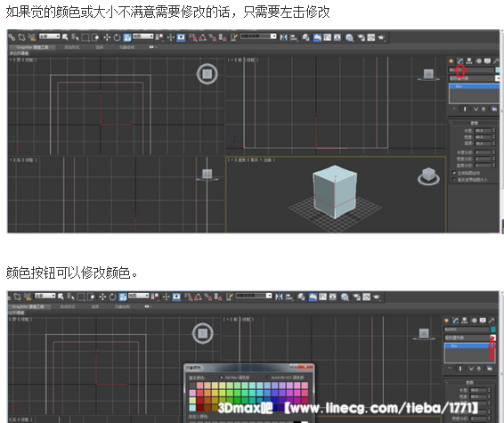The image size is (504, 423).
Task: Click length value field in upper screenshot
Action: tap(483, 131)
